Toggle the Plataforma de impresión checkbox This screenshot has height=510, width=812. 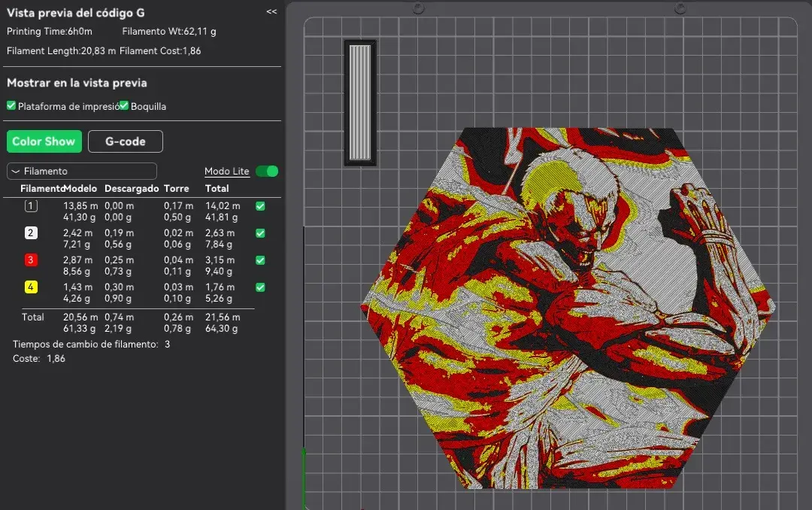coord(11,106)
